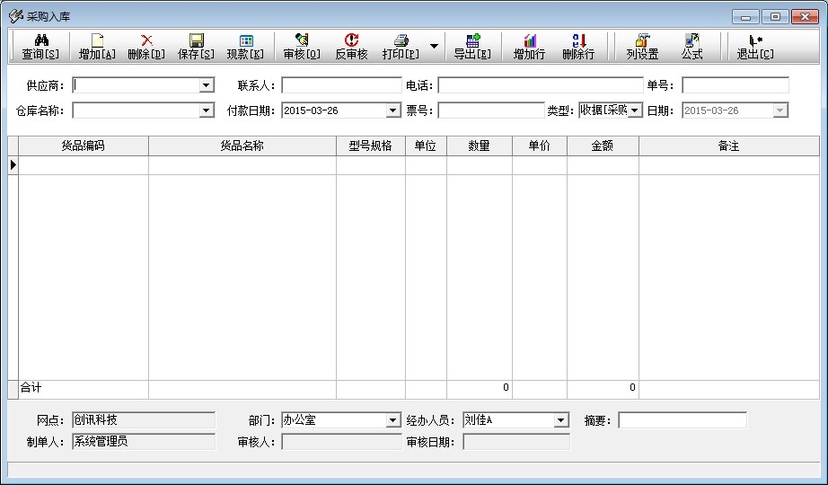
Task: Open the print options dropdown arrow
Action: (434, 46)
